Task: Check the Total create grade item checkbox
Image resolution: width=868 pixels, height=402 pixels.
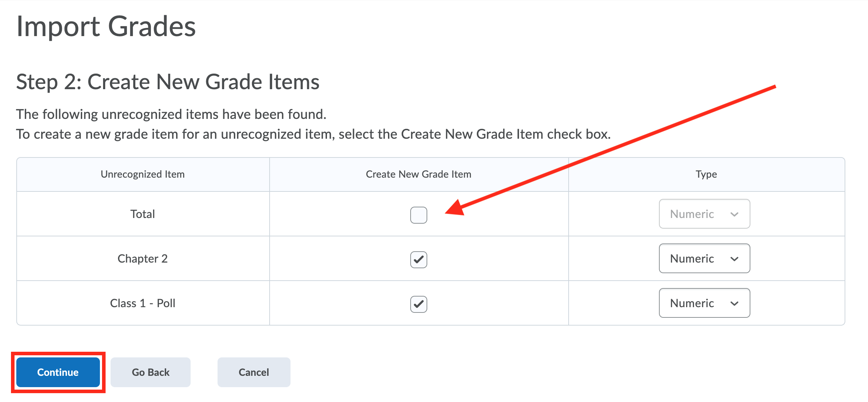Action: point(418,215)
